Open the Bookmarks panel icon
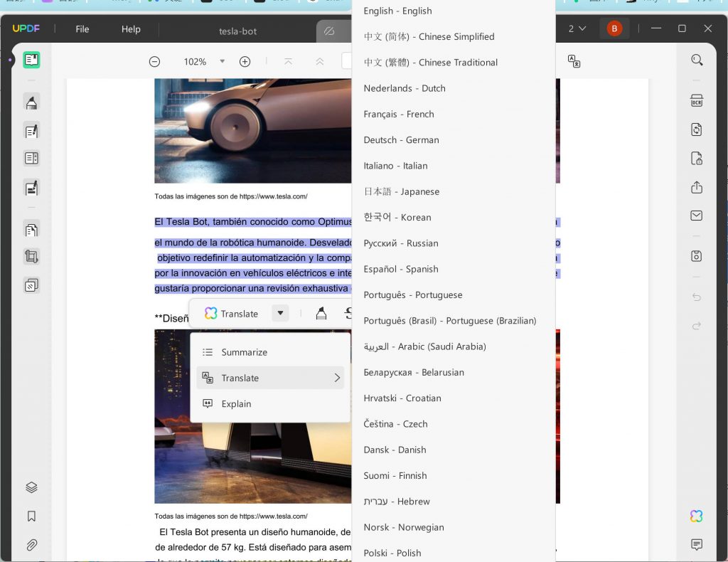The width and height of the screenshot is (728, 562). pos(31,516)
